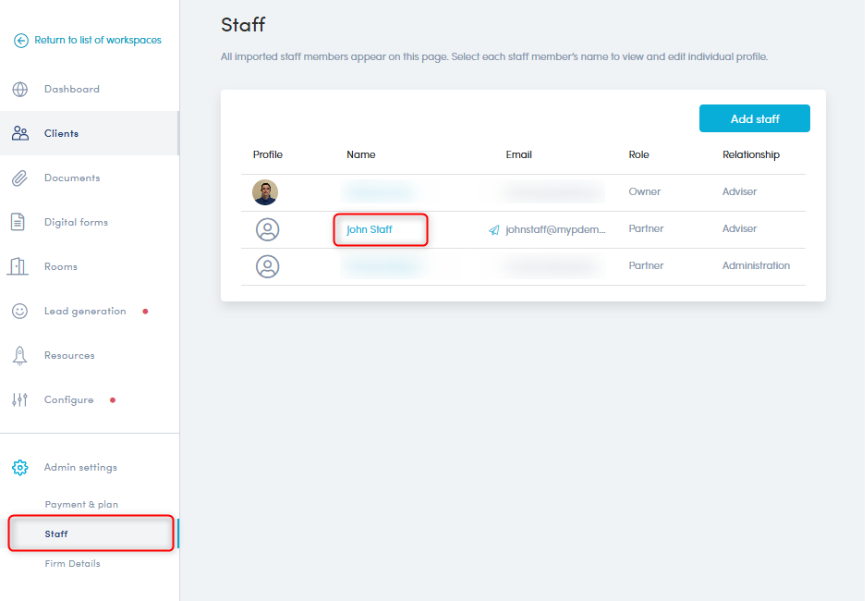
Task: Click the paper plane icon beside John's email
Action: pos(494,230)
